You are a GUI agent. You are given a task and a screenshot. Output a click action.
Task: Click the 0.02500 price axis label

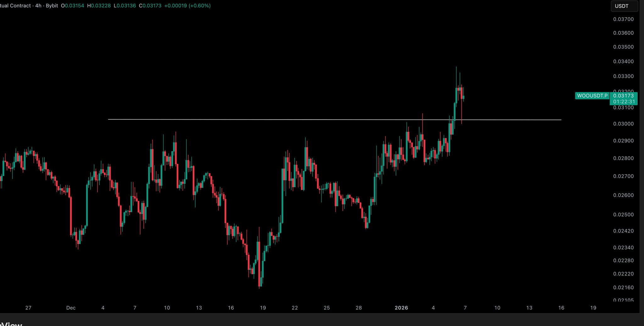[x=623, y=215]
